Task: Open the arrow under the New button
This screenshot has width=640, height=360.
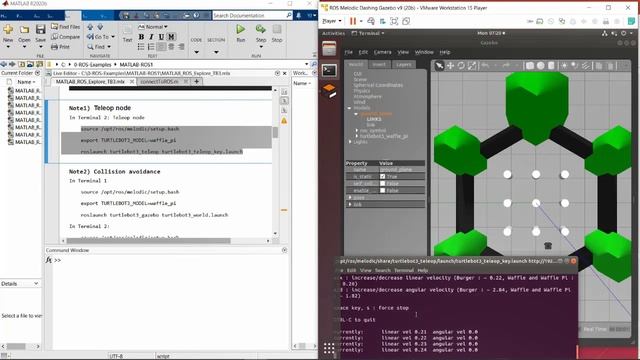Action: tap(8, 47)
